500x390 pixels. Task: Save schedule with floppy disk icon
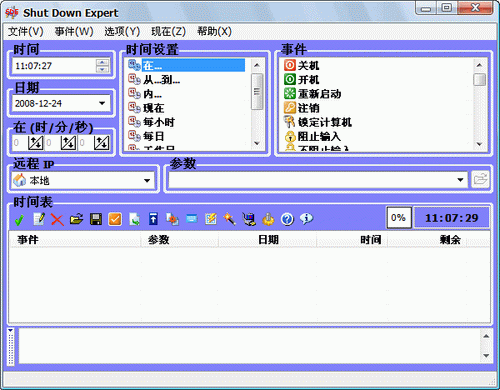pyautogui.click(x=96, y=219)
